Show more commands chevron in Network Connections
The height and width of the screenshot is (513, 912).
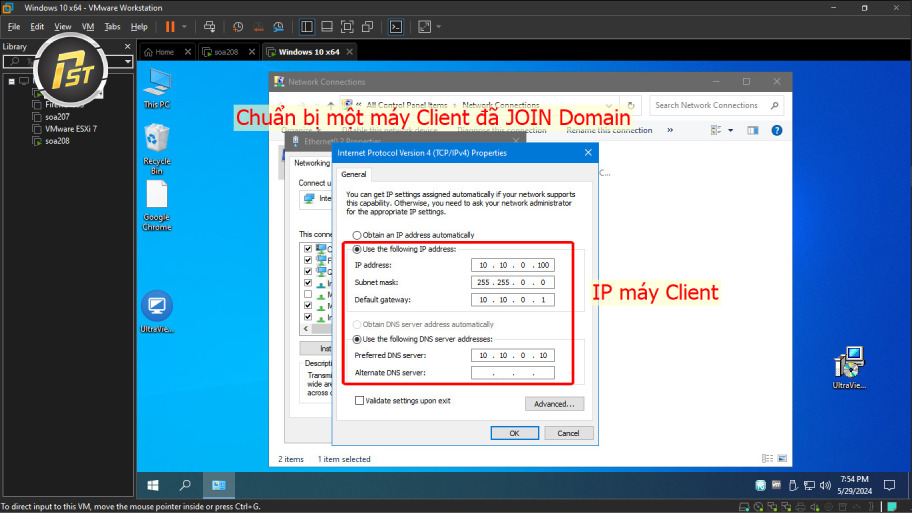point(670,130)
